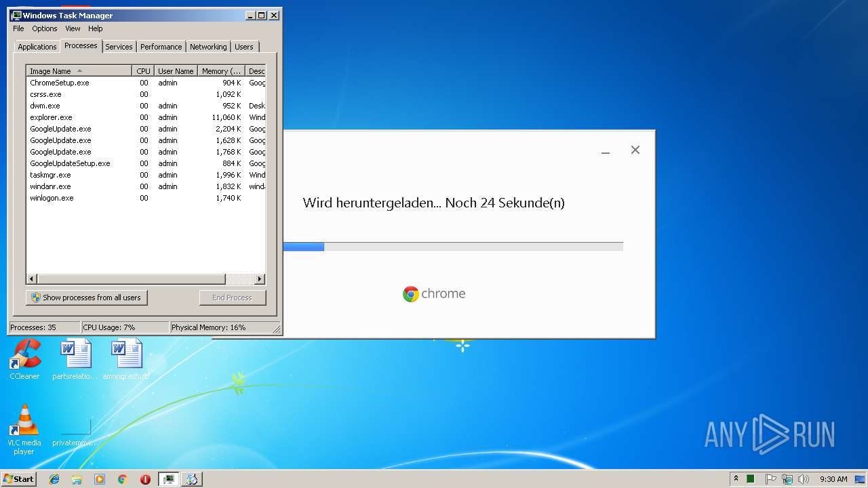Select the amongcash.rtf desktop file
The width and height of the screenshot is (868, 488).
[127, 359]
